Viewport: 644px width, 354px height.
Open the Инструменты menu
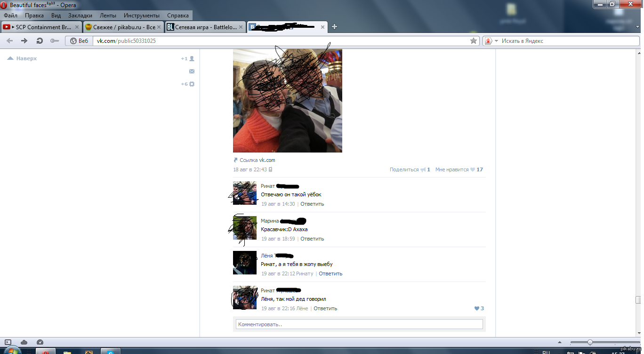tap(142, 16)
